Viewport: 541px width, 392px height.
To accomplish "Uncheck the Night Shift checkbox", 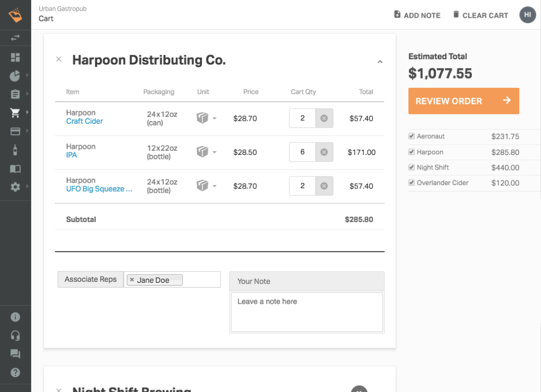I will pos(411,167).
